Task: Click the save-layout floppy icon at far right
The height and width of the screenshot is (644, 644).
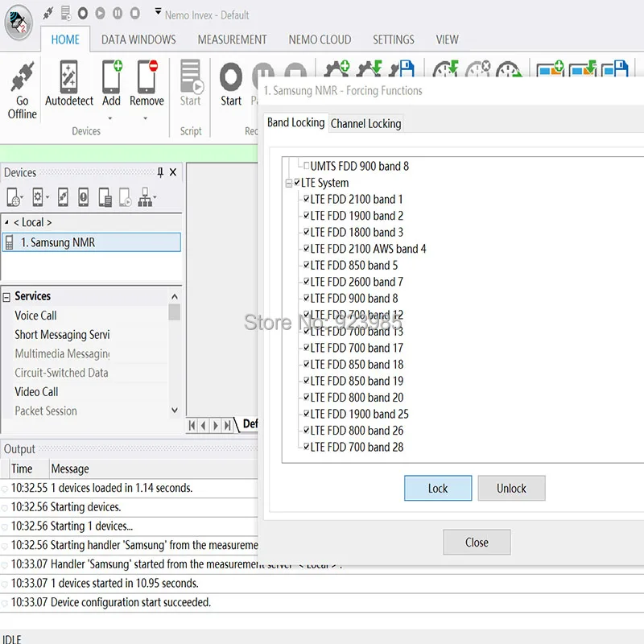Action: point(615,69)
